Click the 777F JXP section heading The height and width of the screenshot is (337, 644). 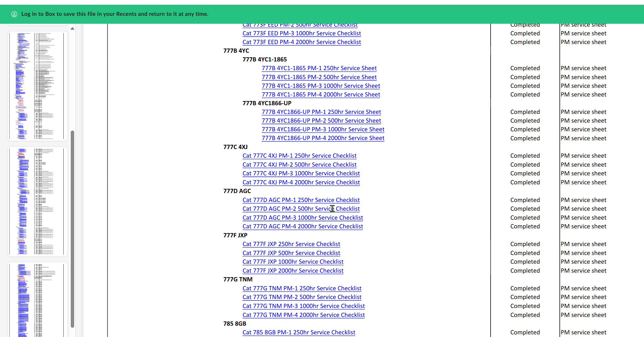(235, 235)
